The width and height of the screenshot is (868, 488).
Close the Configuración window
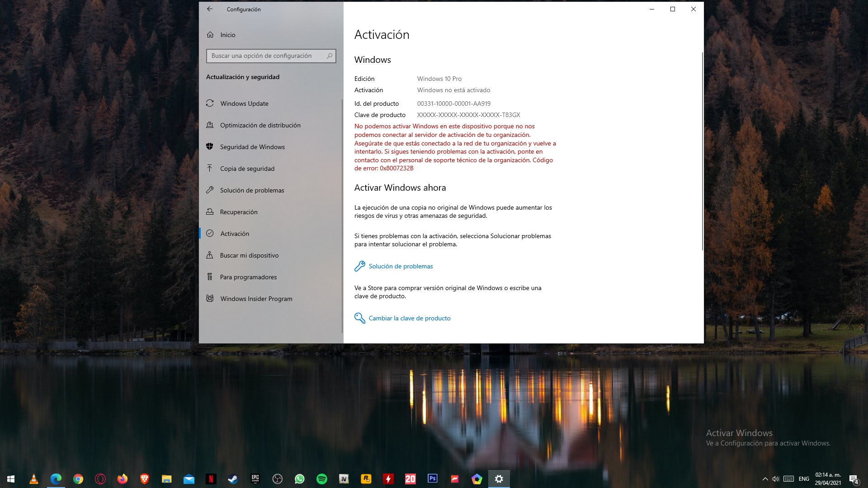tap(693, 9)
